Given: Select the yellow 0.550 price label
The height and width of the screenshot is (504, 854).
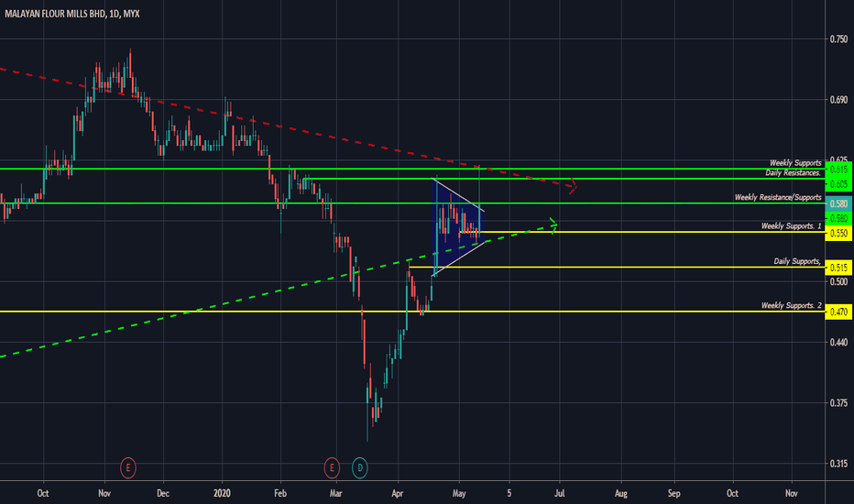Looking at the screenshot, I should pyautogui.click(x=838, y=233).
